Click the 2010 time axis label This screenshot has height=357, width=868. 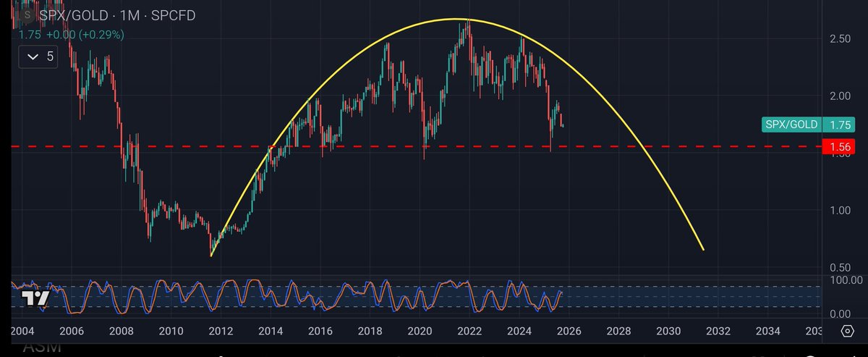[171, 331]
